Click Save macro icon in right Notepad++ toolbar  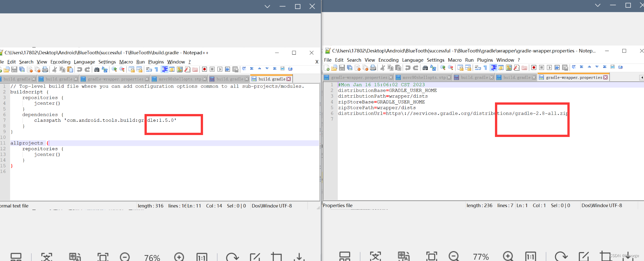click(565, 68)
